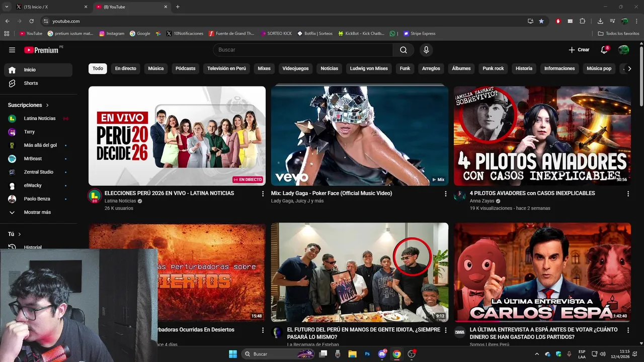This screenshot has height=362, width=644.
Task: Click the Crear button
Action: click(579, 50)
